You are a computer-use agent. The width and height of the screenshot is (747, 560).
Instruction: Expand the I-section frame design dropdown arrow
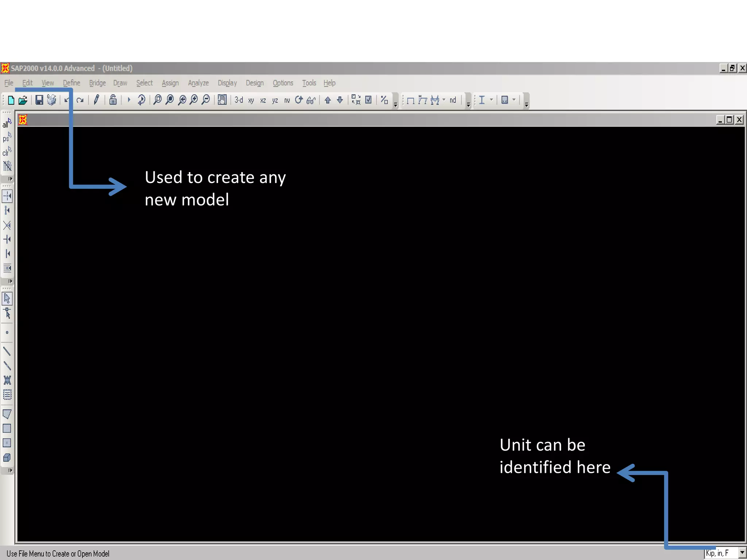coord(491,100)
